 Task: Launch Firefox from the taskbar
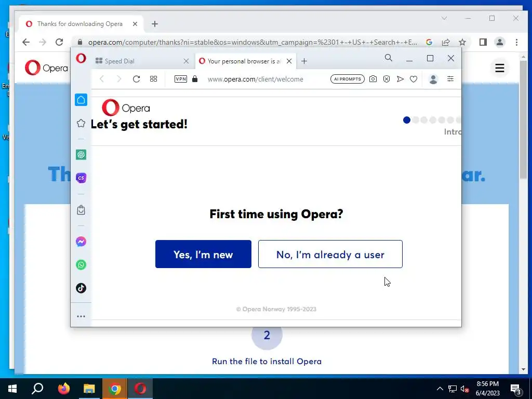coord(63,389)
